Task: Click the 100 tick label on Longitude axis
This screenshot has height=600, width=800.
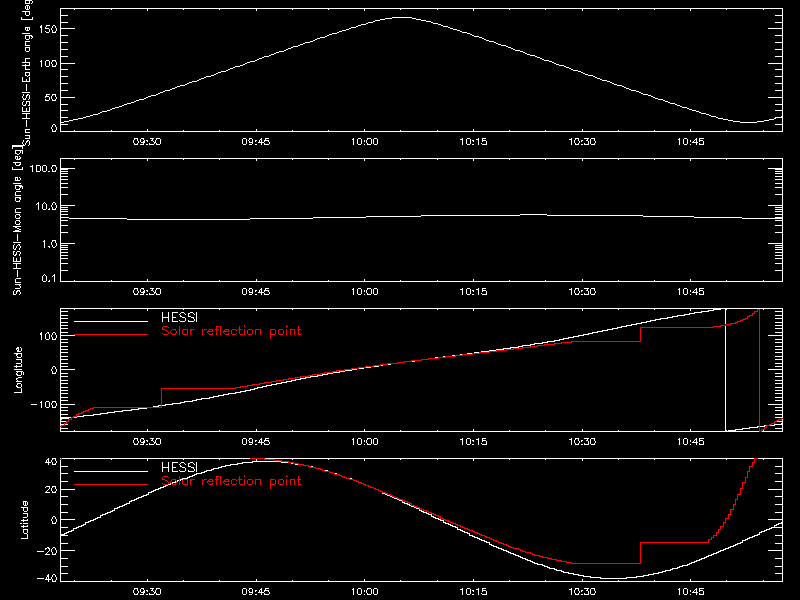Action: [48, 336]
